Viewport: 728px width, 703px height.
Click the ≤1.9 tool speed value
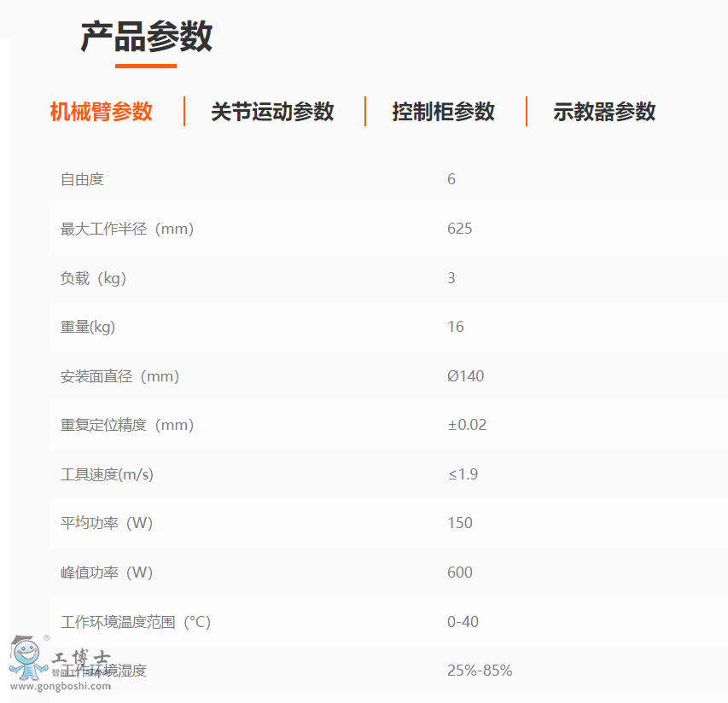[x=463, y=474]
